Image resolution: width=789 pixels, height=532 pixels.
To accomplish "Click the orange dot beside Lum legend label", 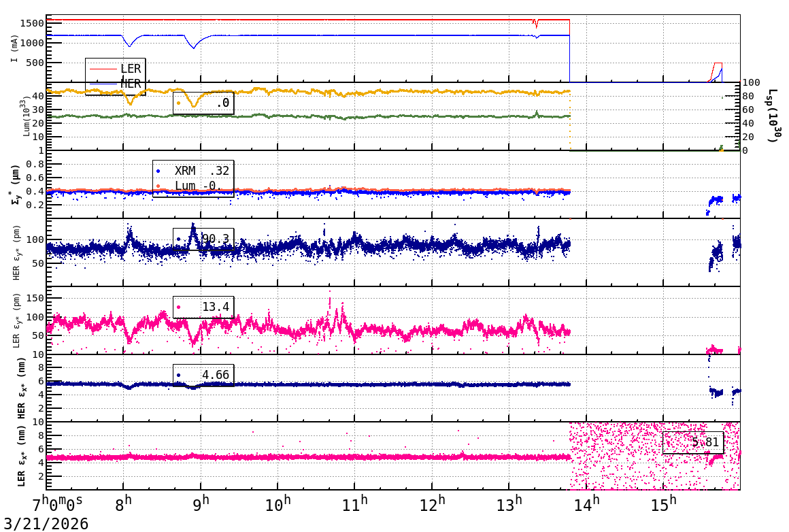I will point(158,186).
